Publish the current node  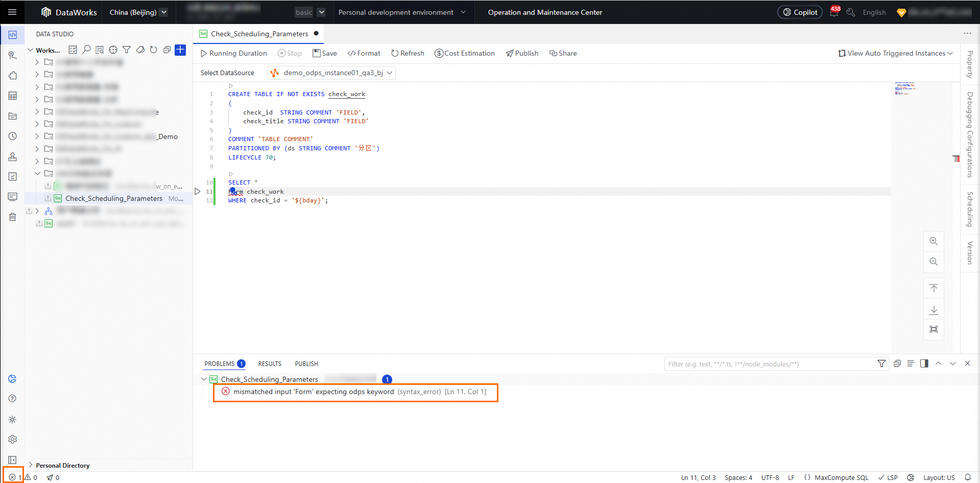click(x=522, y=53)
